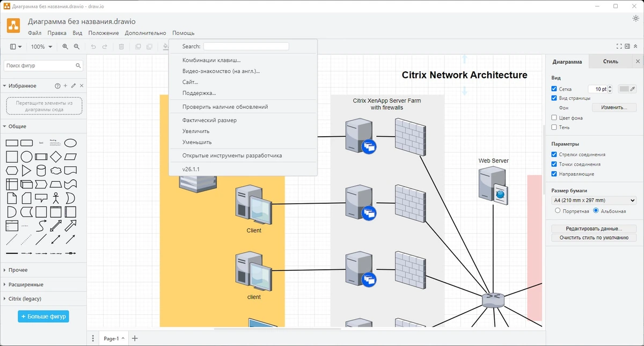
Task: Open the Page-1 tab menu arrow
Action: [123, 338]
